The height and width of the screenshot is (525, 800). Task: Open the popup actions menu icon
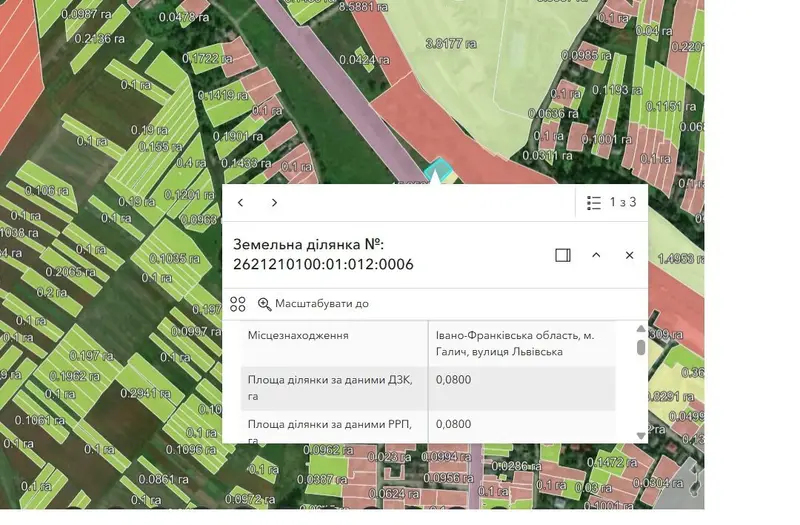pos(238,304)
